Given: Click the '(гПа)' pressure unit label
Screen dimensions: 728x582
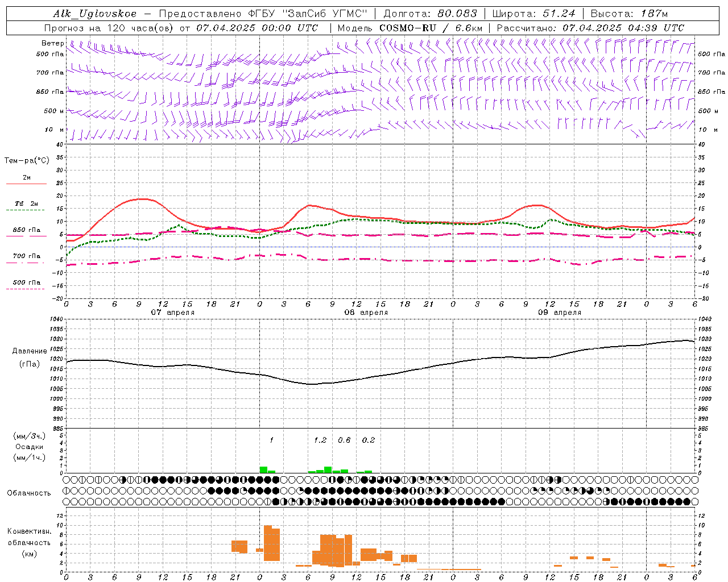Looking at the screenshot, I should pos(30,364).
